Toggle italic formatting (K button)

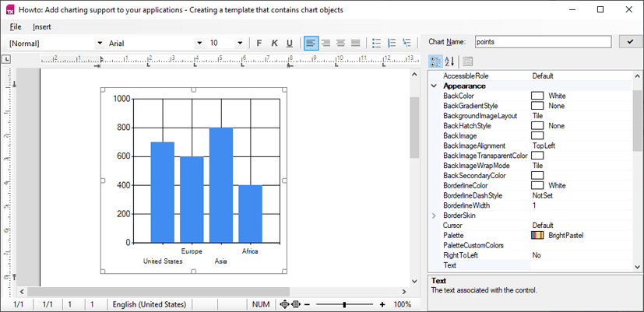[274, 43]
